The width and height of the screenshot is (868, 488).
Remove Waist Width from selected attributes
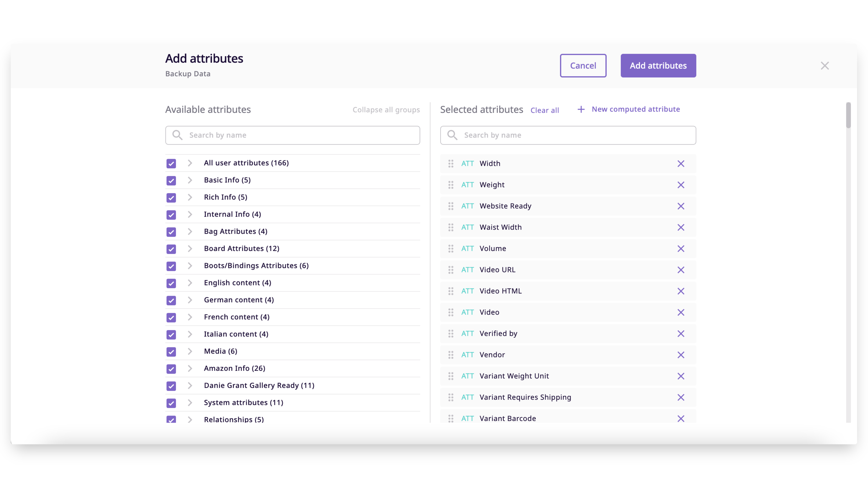(681, 227)
